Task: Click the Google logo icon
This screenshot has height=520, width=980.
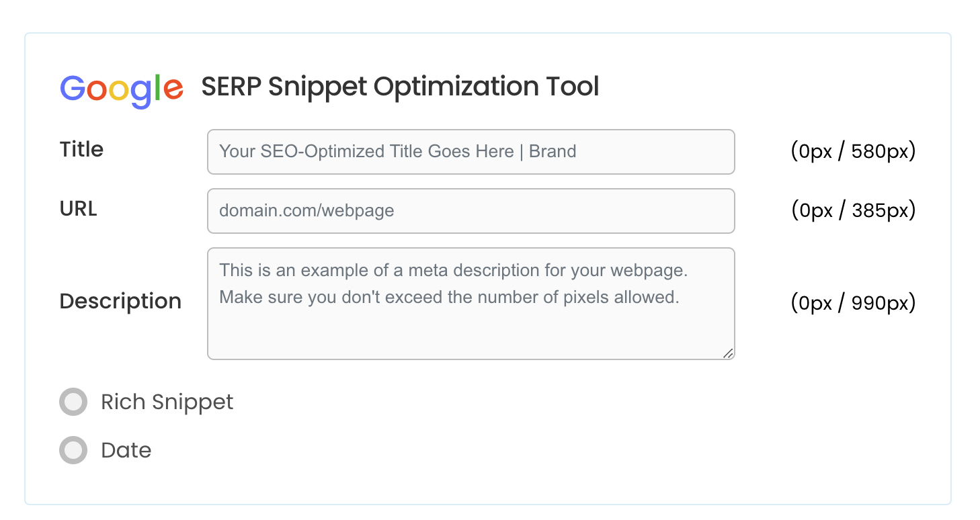Action: tap(121, 89)
